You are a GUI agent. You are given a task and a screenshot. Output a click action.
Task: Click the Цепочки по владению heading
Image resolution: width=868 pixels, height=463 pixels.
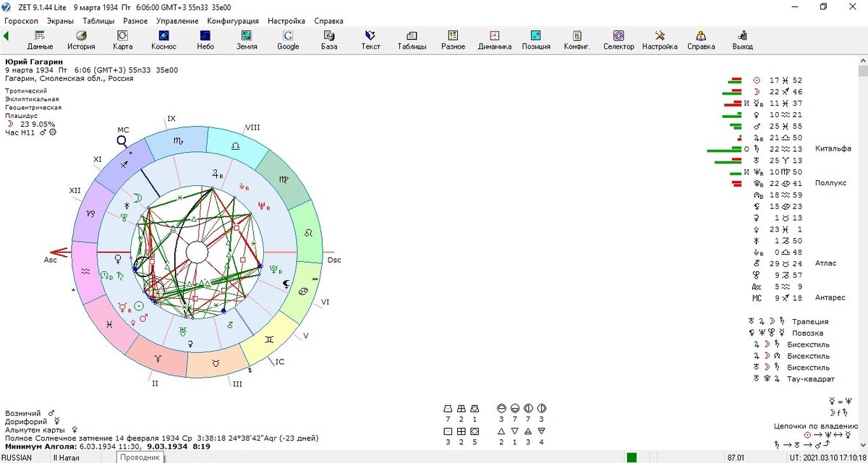point(816,426)
